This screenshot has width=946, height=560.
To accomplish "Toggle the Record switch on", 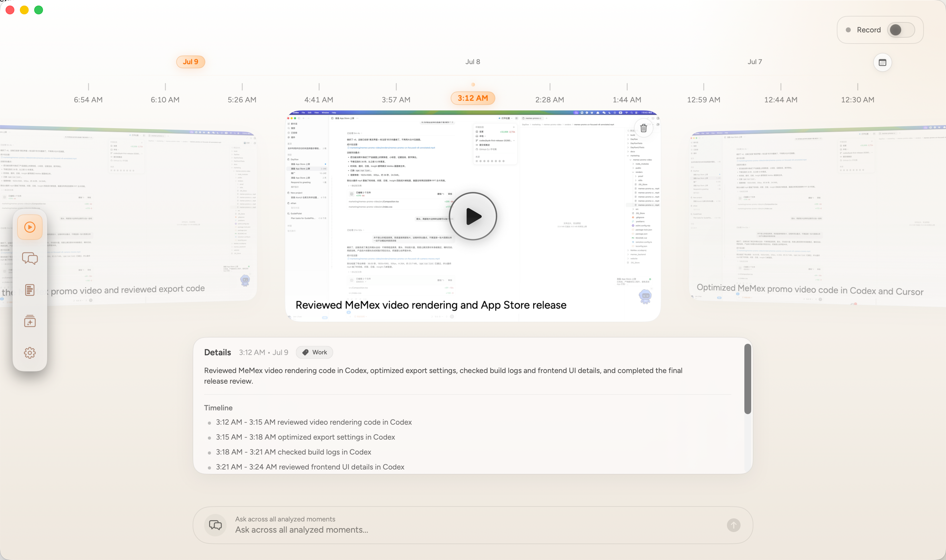I will pos(901,30).
